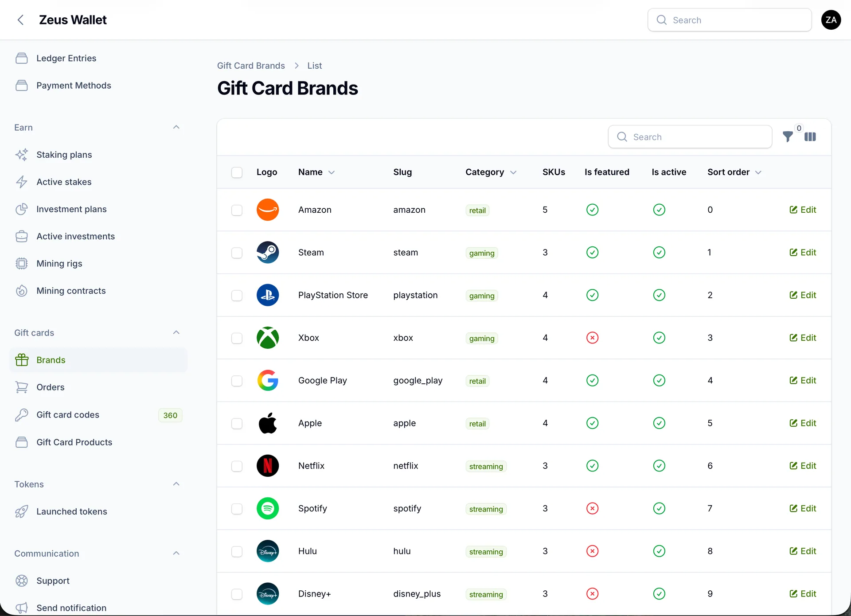851x616 pixels.
Task: Check the Amazon row checkbox
Action: pos(237,210)
